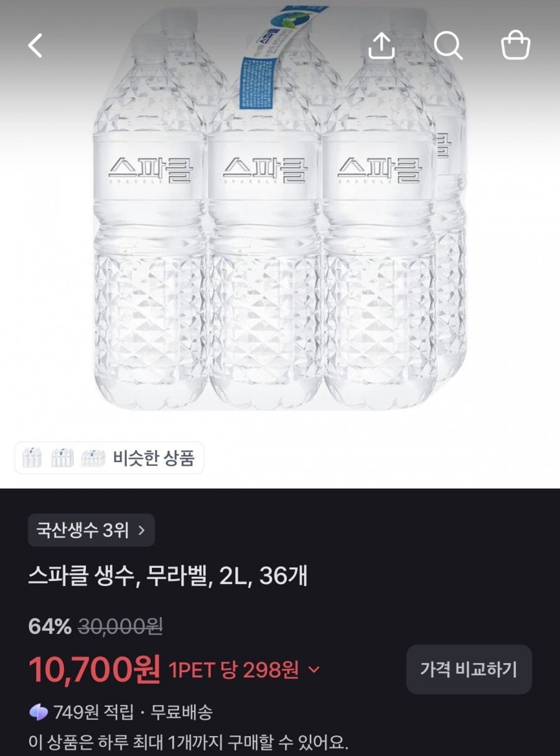Tap the 스파클 생수, 무라벨, 2L, 36개 title
Viewport: 560px width, 756px height.
[167, 577]
